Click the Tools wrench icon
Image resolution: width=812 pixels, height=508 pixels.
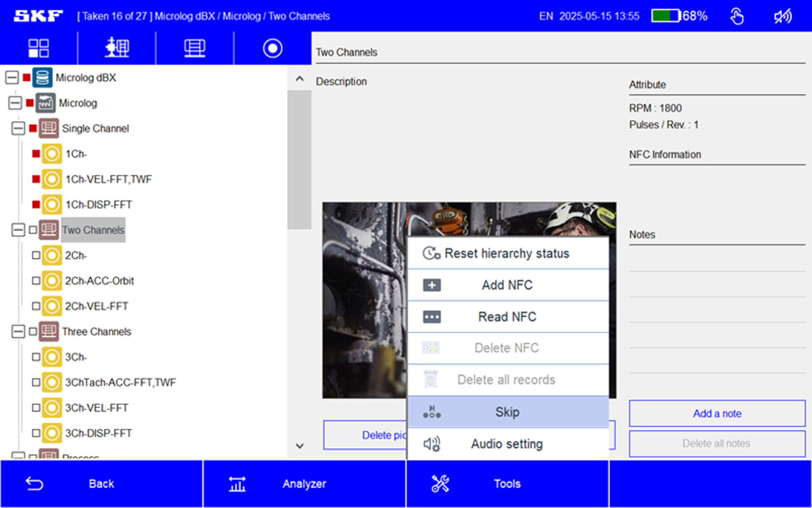(440, 484)
